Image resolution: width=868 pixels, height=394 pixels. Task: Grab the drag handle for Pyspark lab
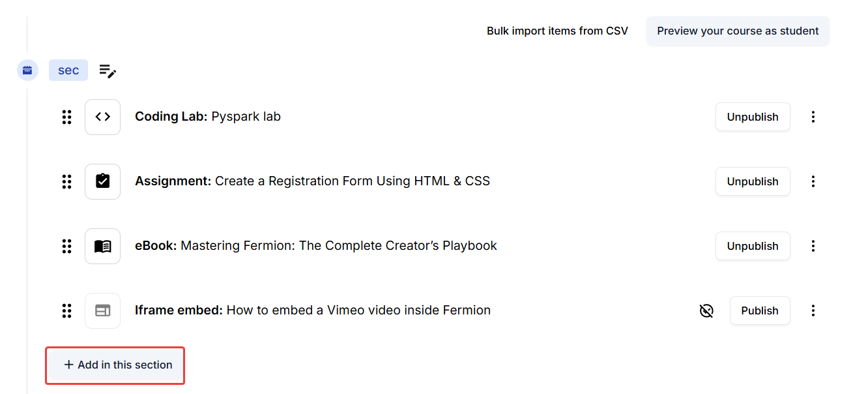pyautogui.click(x=66, y=117)
